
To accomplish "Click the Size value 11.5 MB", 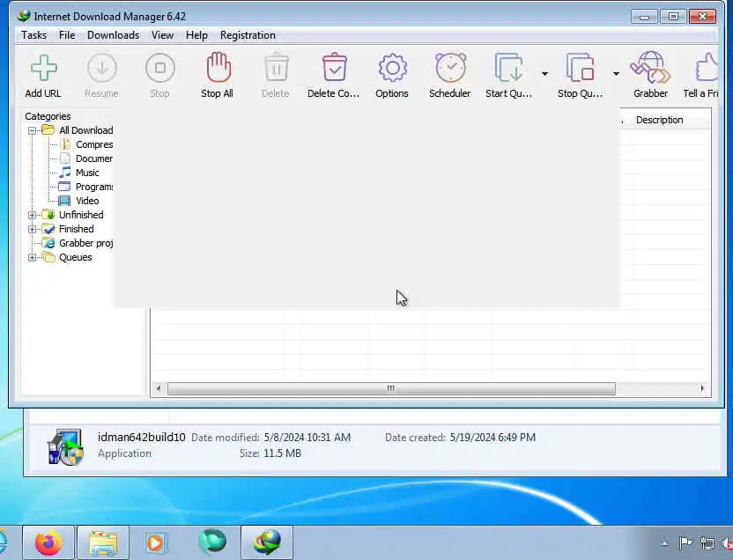I will click(x=282, y=453).
